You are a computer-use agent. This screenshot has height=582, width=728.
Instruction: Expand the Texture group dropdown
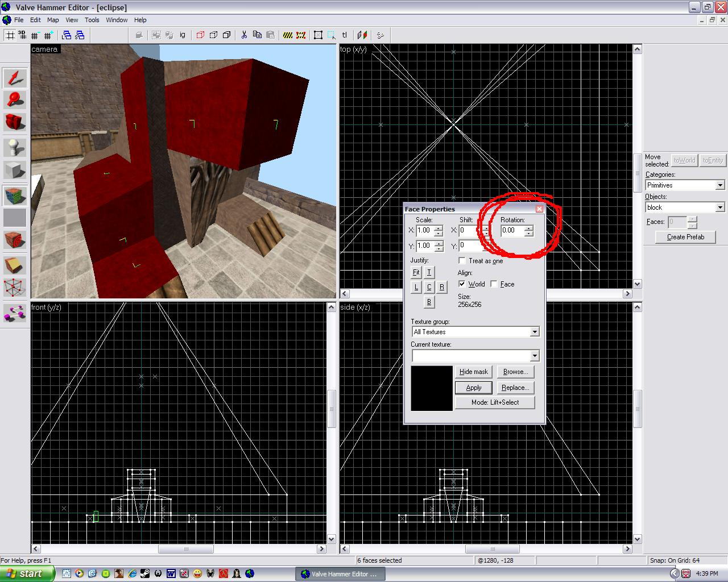(x=534, y=332)
